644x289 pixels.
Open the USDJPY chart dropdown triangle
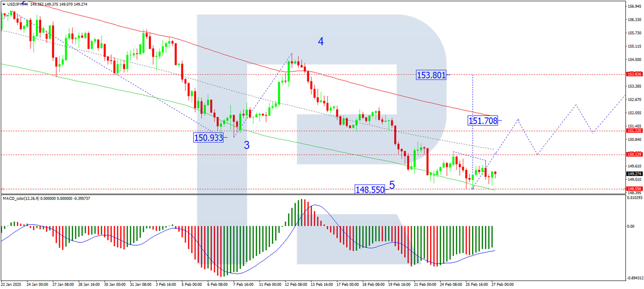(x=4, y=4)
